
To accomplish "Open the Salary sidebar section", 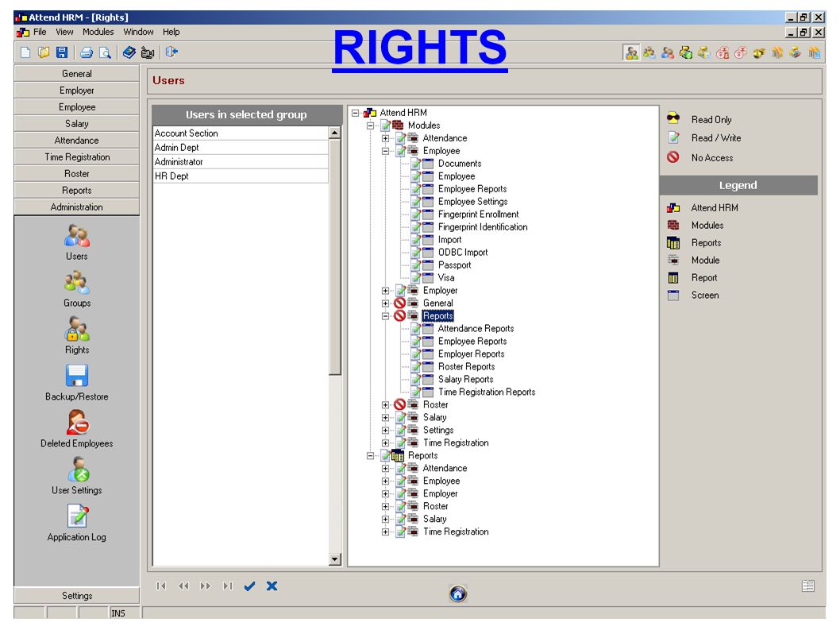I will point(76,123).
